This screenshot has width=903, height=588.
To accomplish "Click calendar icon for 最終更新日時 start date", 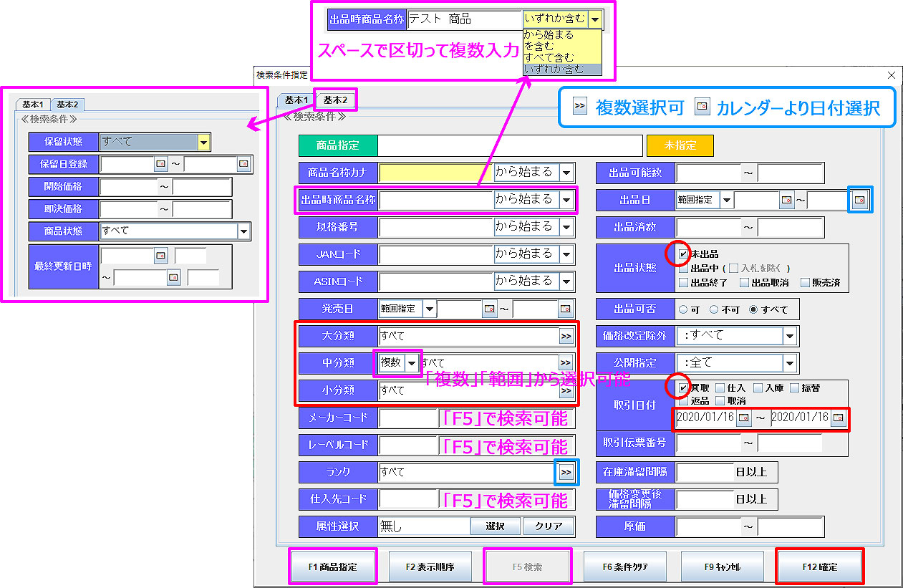I will click(x=161, y=256).
